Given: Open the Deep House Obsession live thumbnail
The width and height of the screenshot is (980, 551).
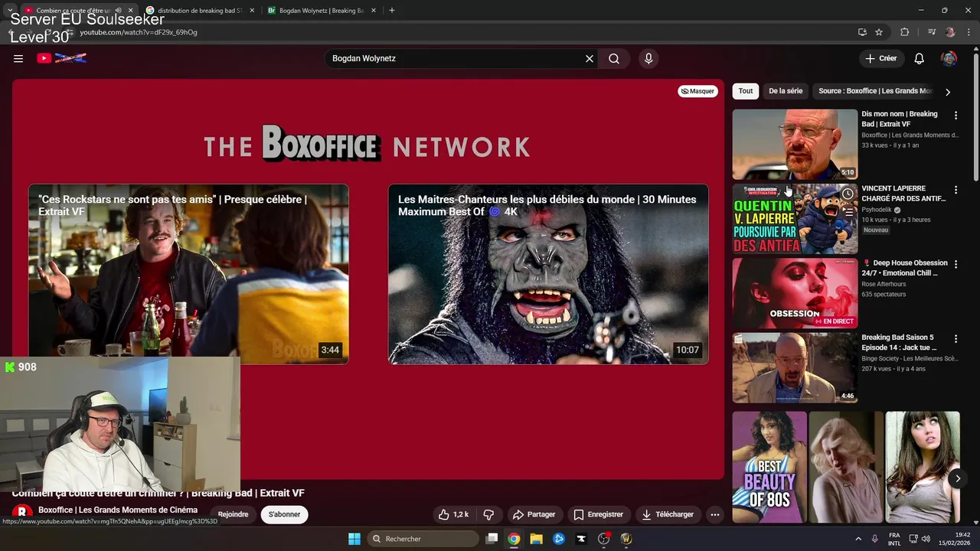Looking at the screenshot, I should click(x=795, y=293).
